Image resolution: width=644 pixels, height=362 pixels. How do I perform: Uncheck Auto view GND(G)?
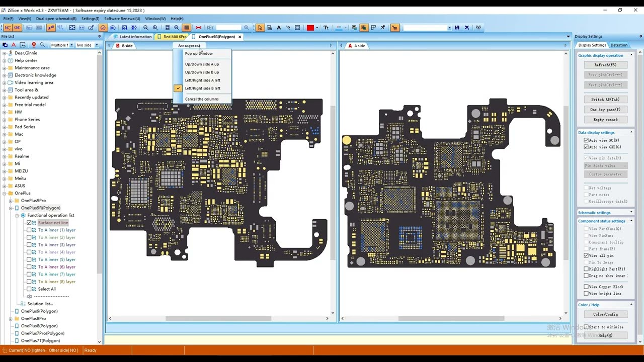(x=586, y=147)
